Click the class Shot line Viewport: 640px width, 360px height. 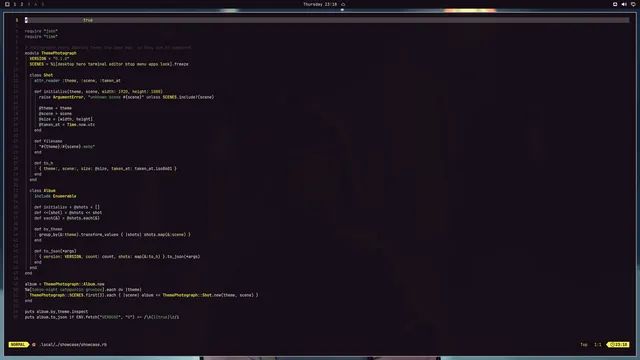click(x=41, y=75)
